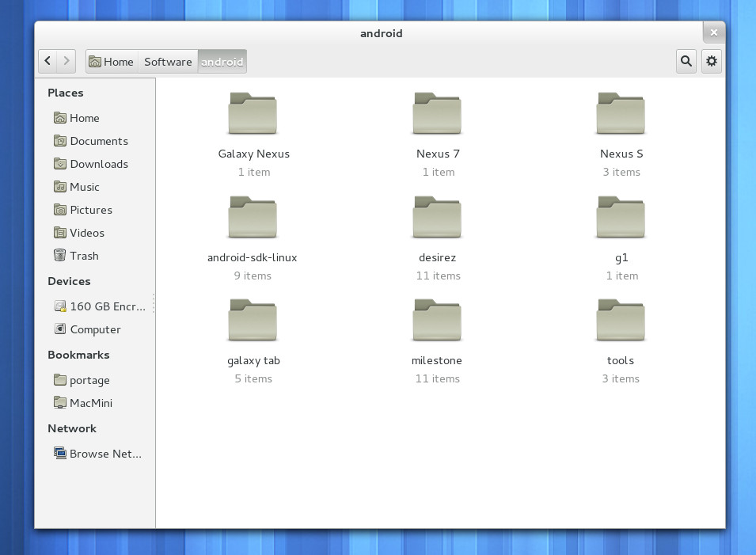Viewport: 756px width, 555px height.
Task: Click the sidebar pane divider handle
Action: pos(154,303)
